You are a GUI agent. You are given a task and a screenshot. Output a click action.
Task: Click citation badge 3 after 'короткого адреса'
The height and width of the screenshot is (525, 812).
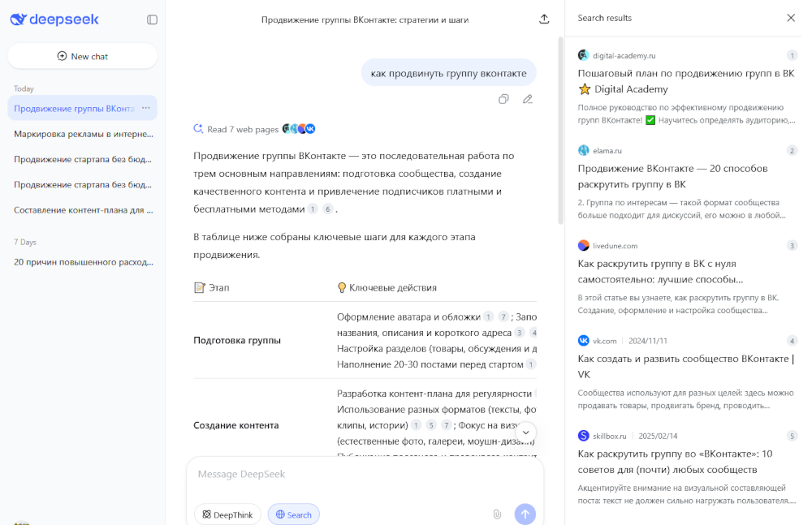[519, 333]
